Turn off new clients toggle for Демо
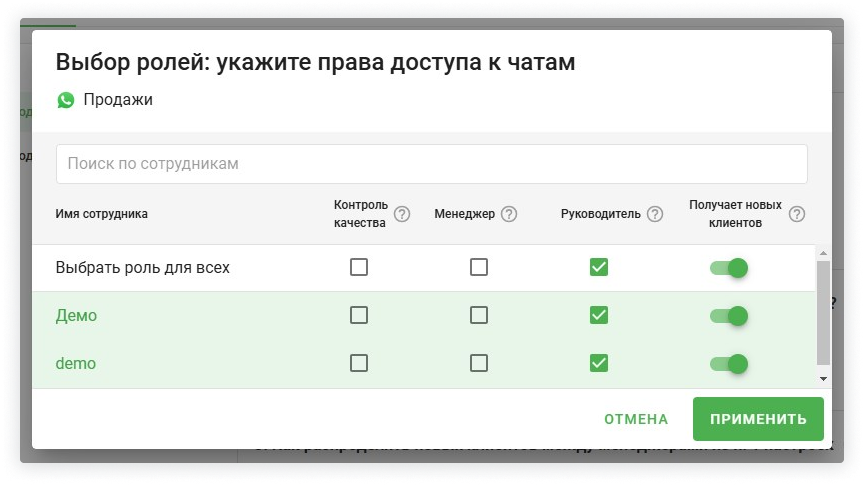 (729, 315)
